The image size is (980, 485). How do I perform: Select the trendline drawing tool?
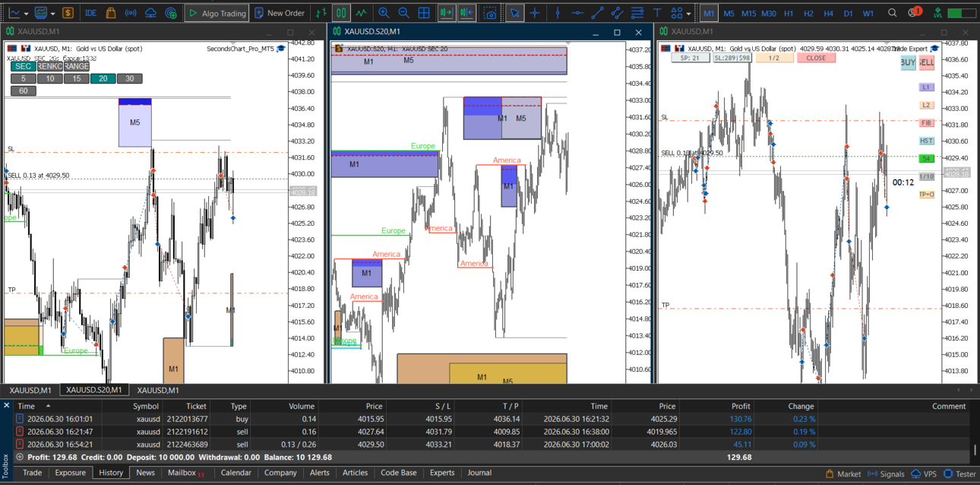[x=598, y=13]
